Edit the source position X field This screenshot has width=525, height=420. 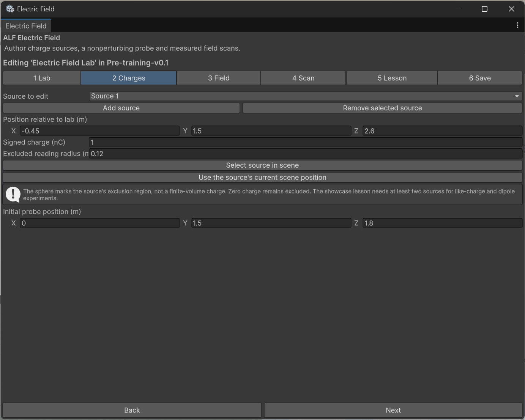99,131
